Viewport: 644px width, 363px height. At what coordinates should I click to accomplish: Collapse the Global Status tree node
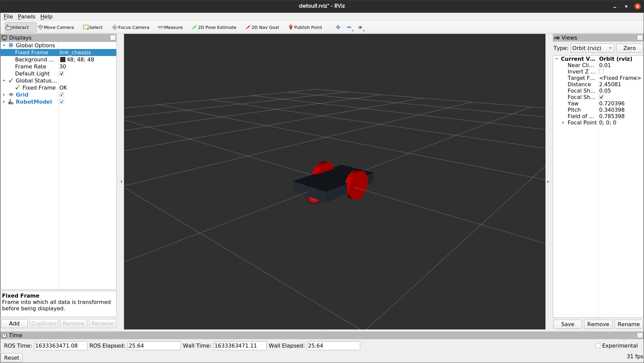coord(4,81)
